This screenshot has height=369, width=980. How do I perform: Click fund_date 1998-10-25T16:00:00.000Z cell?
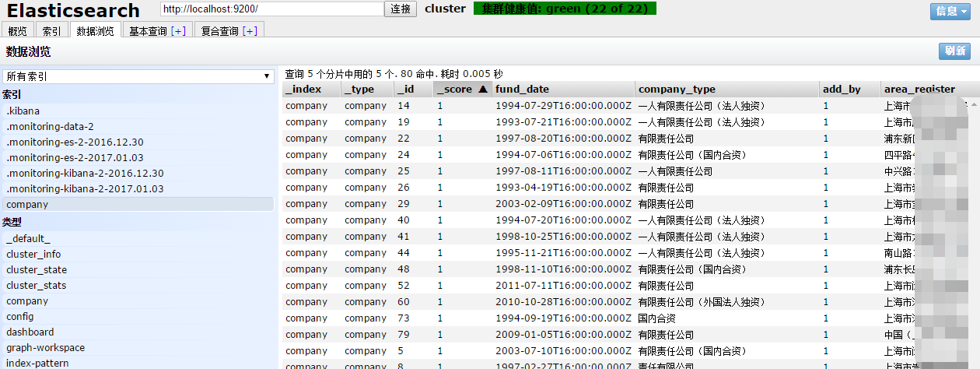click(563, 236)
